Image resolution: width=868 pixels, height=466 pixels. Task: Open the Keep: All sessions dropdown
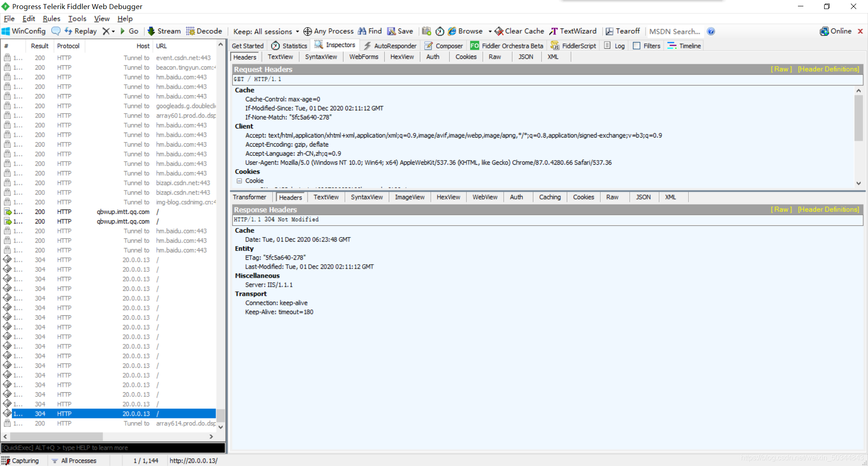point(266,31)
